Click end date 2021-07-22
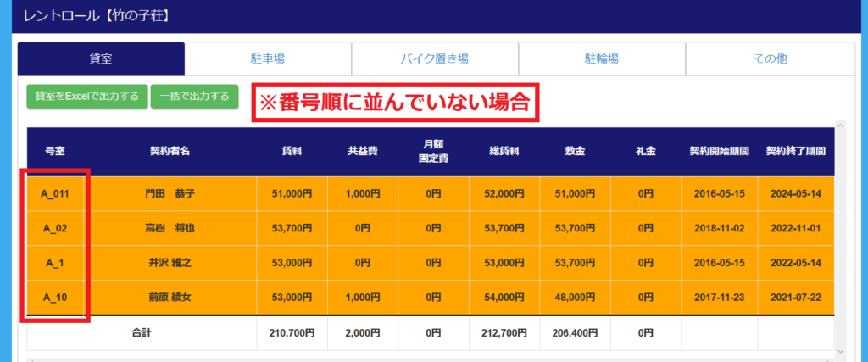The image size is (868, 362). click(x=796, y=298)
